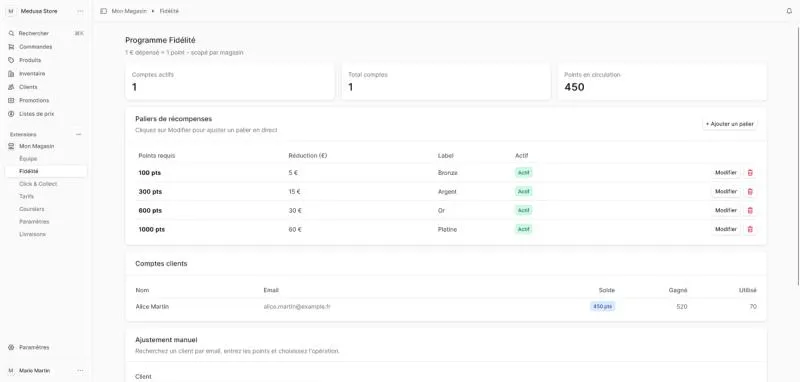Open Meduusa Store options menu dots

[80, 11]
